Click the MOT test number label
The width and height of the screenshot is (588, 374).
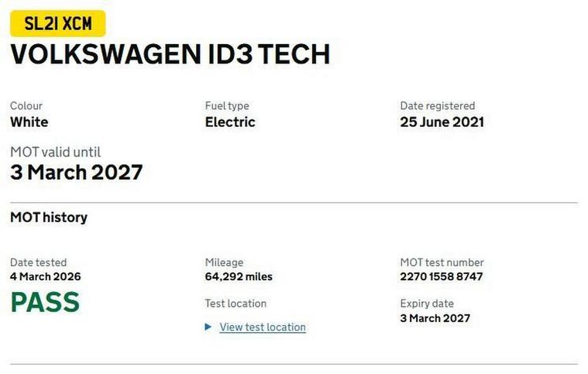(x=442, y=262)
